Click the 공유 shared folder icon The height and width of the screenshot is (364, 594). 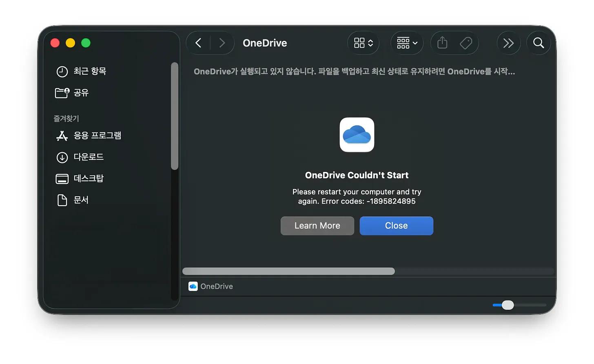tap(62, 93)
